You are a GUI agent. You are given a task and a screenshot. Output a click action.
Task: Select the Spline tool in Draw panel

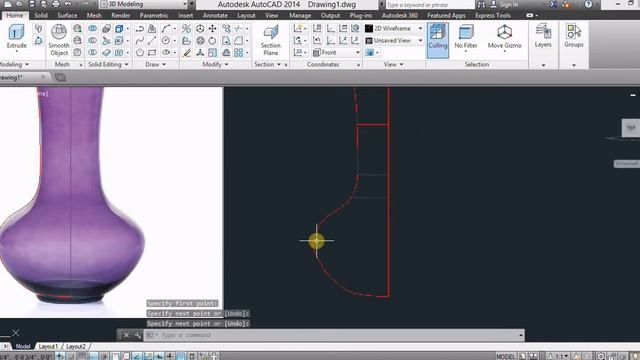click(x=140, y=40)
